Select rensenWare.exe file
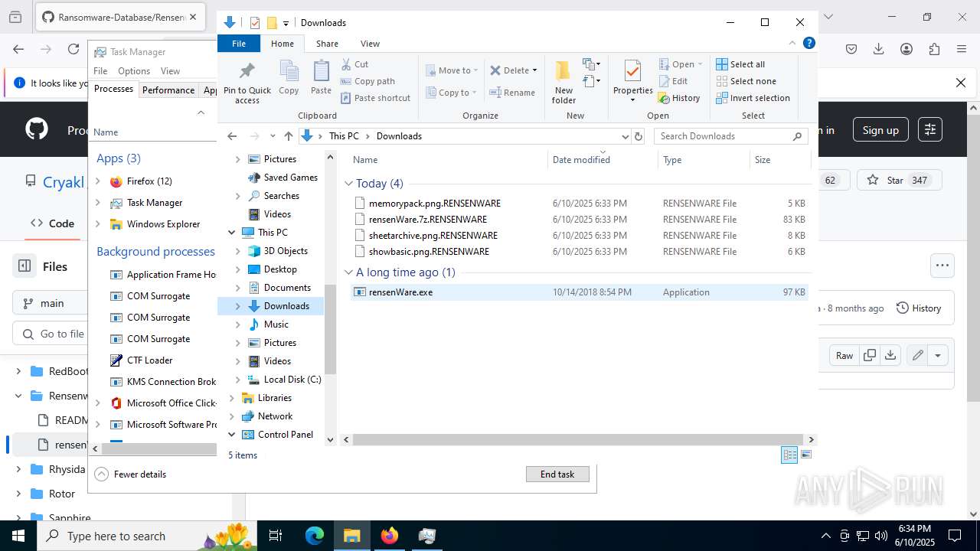Viewport: 980px width, 551px height. tap(580, 292)
